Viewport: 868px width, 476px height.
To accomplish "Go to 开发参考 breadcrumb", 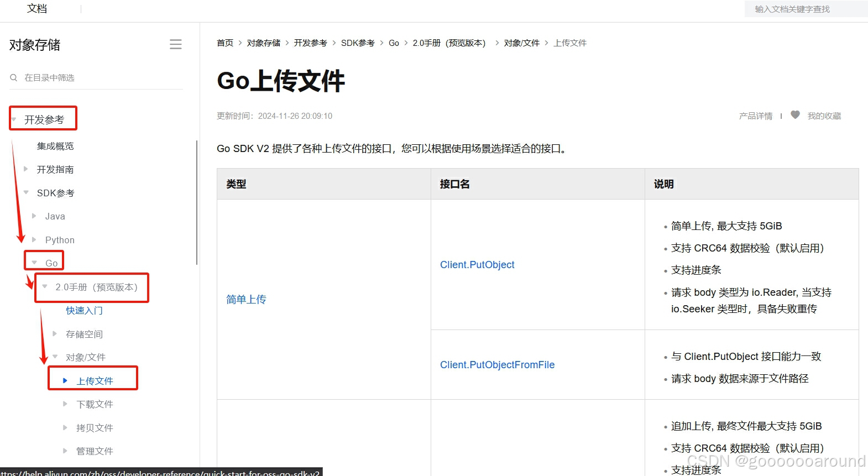I will pos(311,43).
